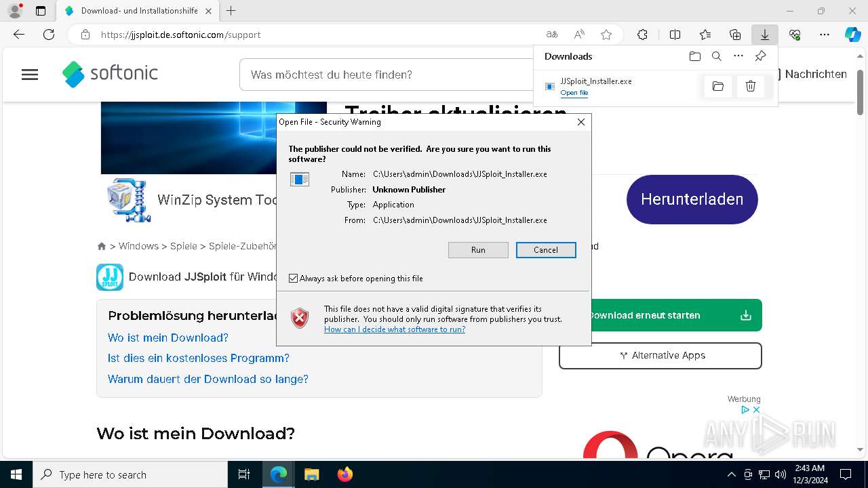Open 'How can I decide what software to run?'

pos(395,329)
